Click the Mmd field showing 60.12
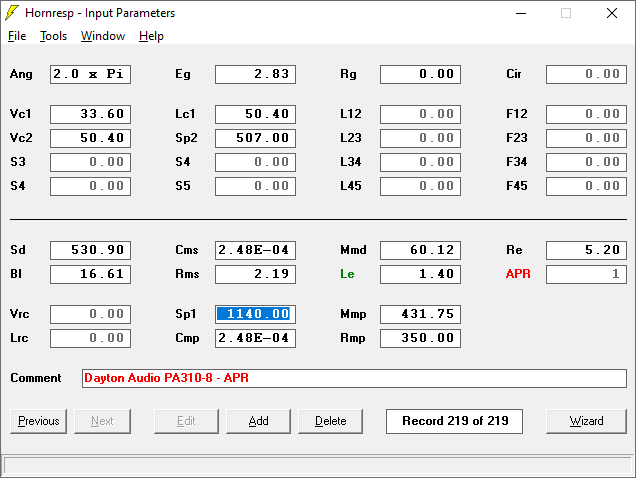636x478 pixels. point(421,250)
